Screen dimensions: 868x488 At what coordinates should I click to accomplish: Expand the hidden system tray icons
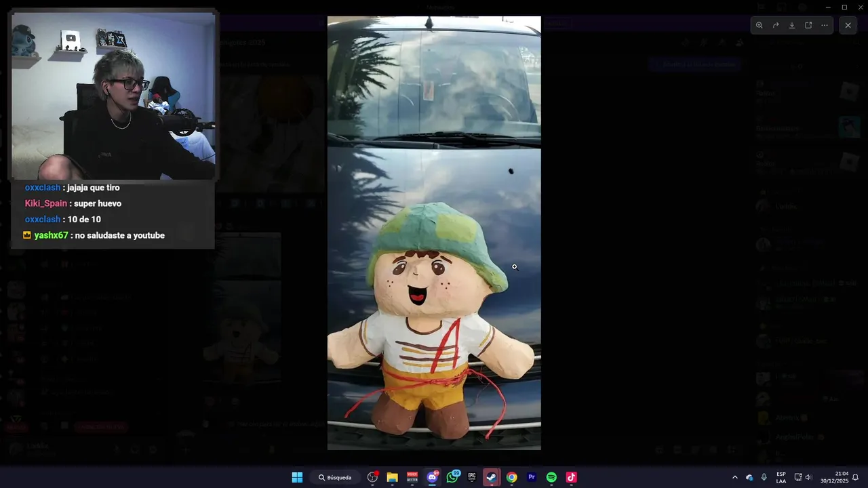(734, 477)
